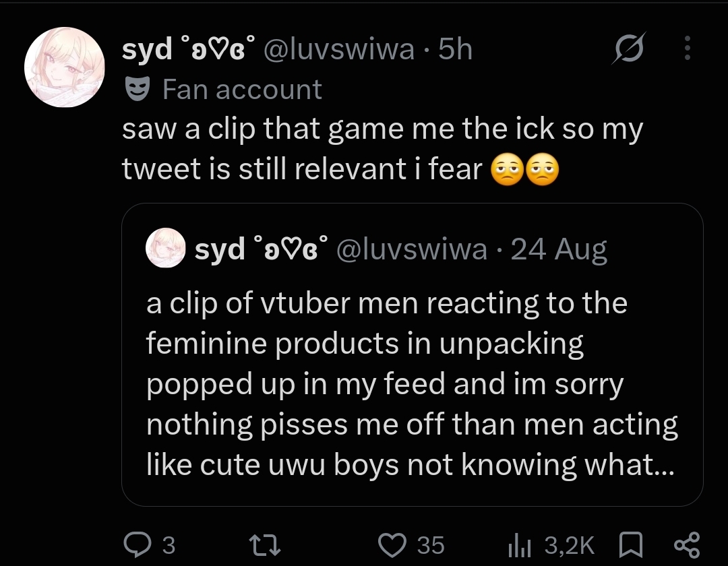Image resolution: width=728 pixels, height=566 pixels.
Task: Click the @luvswiwa handle in quoted tweet
Action: tap(411, 249)
